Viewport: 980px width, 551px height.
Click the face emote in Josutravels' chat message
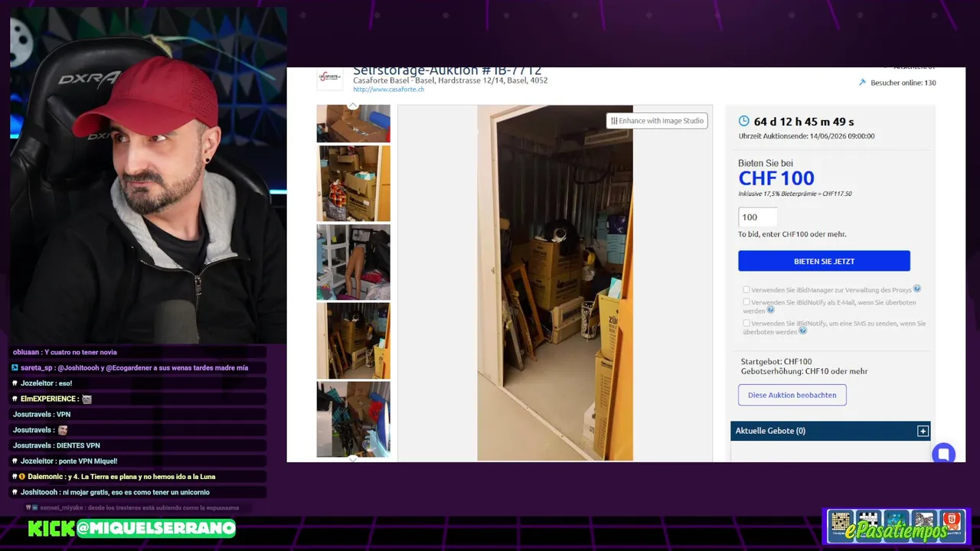[63, 430]
